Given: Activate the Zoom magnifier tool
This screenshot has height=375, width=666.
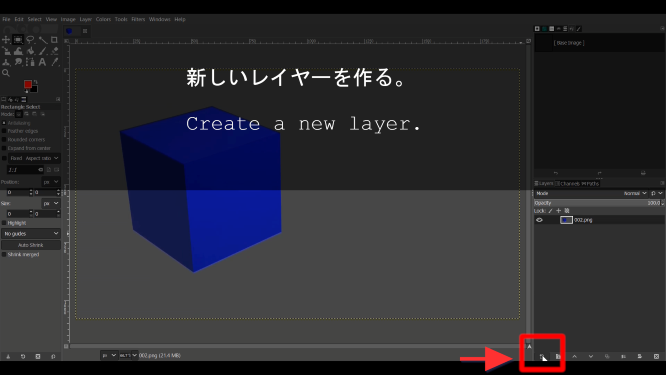Looking at the screenshot, I should click(6, 73).
